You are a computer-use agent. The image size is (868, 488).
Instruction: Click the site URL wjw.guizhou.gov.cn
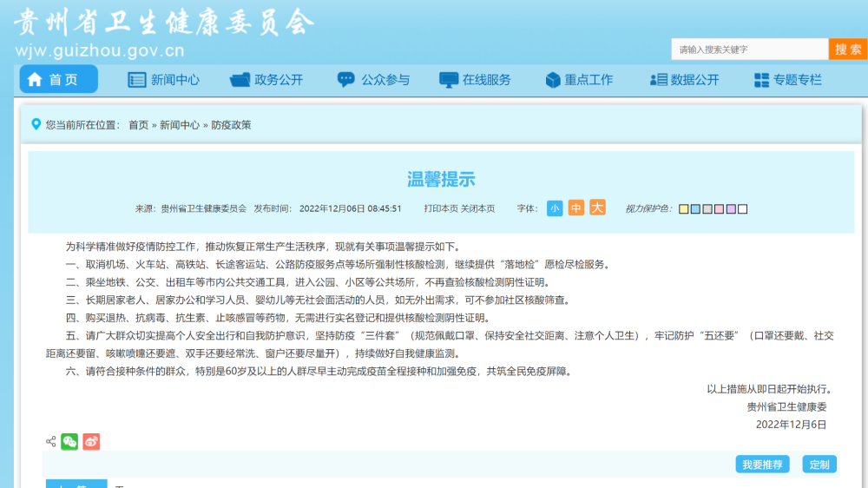point(100,50)
